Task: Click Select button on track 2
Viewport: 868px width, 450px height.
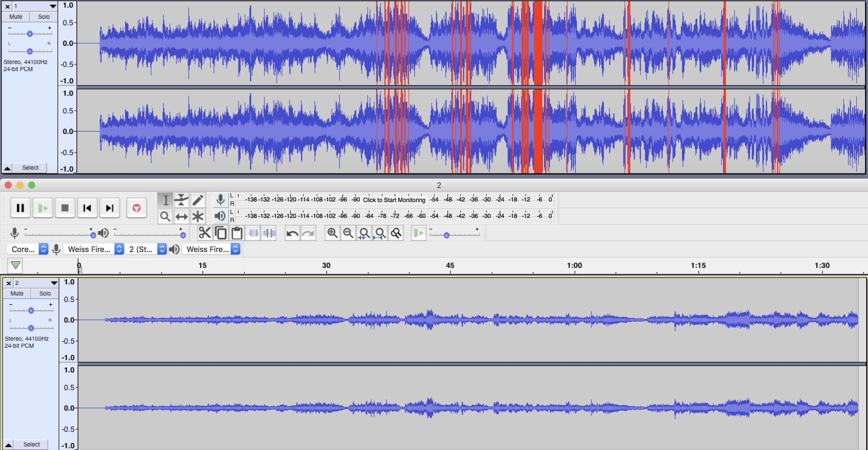Action: pos(32,444)
